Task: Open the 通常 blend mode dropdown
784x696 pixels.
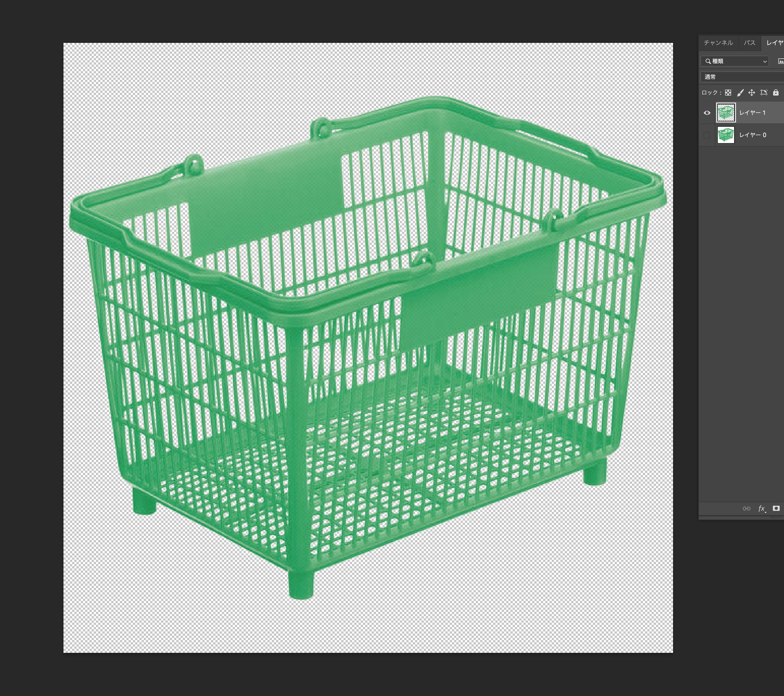Action: point(742,77)
